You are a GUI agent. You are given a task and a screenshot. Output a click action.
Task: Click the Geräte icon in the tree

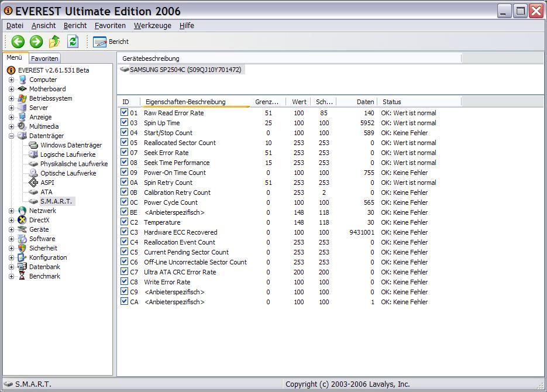22,229
